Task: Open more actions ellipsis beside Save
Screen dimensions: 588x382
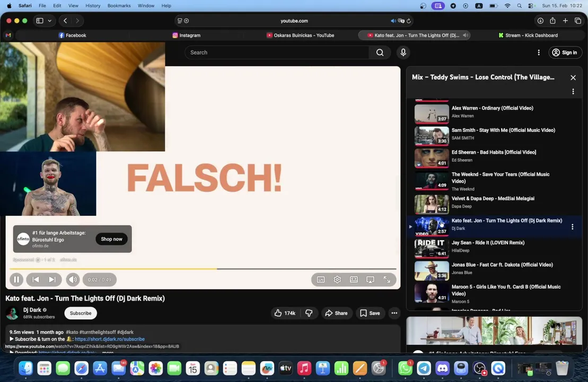Action: pos(394,313)
